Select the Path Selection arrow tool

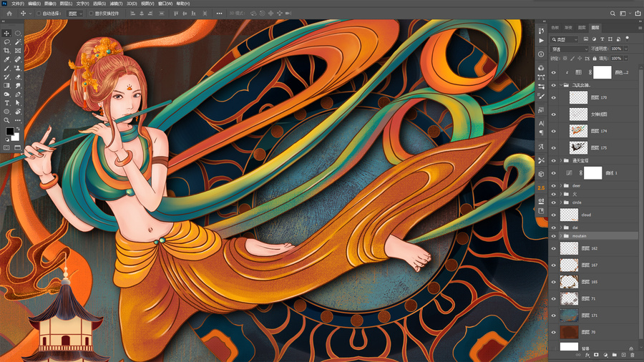coord(18,103)
